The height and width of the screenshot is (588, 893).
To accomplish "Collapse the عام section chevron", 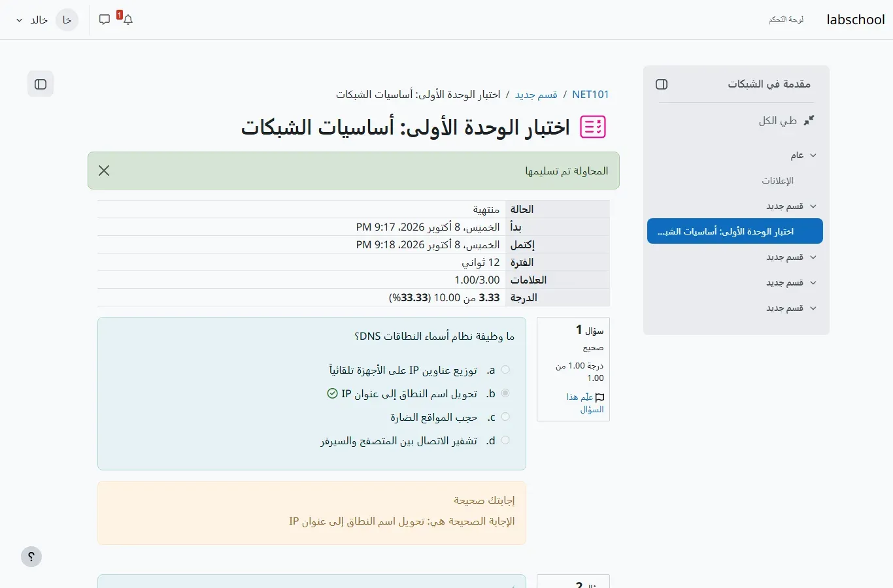I will [x=813, y=155].
